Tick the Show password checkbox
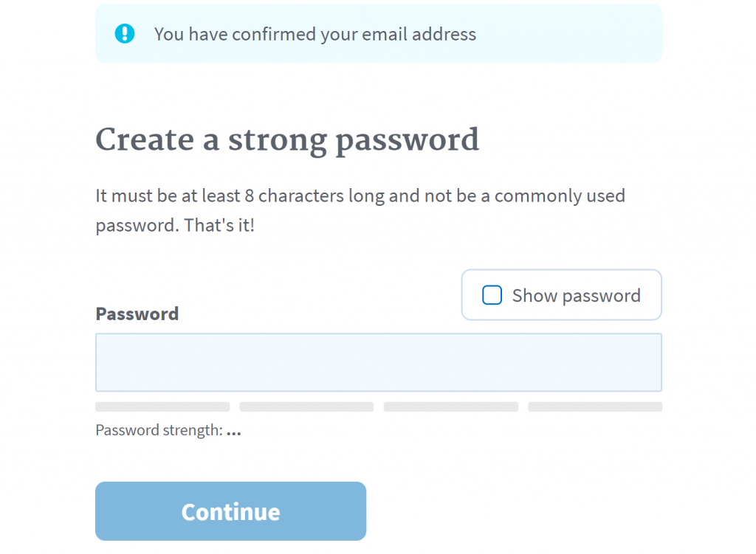The width and height of the screenshot is (756, 554). (492, 295)
